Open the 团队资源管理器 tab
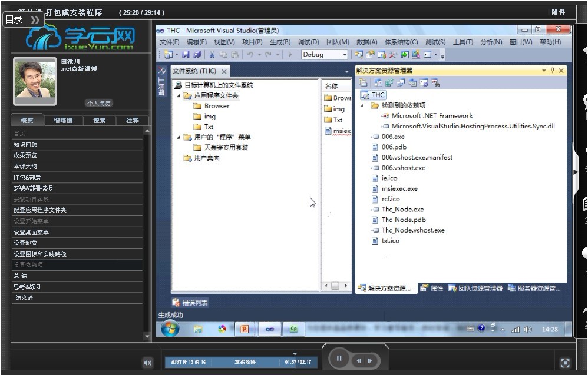Viewport: 588px width, 375px height. (475, 288)
